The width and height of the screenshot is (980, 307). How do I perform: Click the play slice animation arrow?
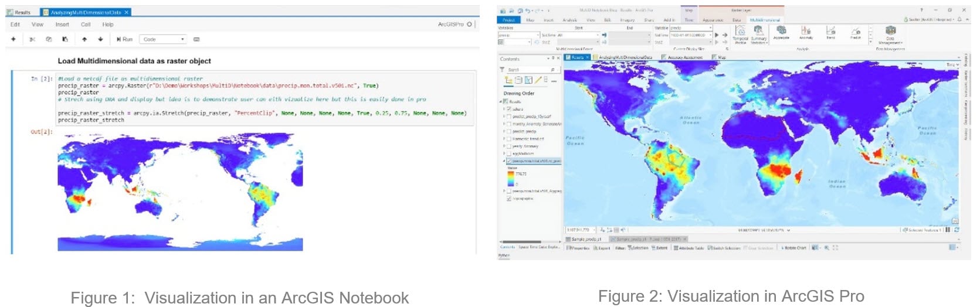tap(717, 35)
